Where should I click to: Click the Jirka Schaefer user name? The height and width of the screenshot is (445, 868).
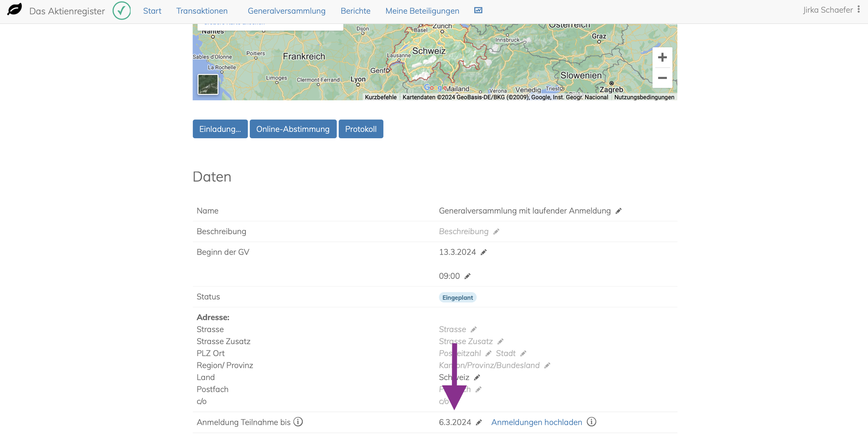pos(828,10)
